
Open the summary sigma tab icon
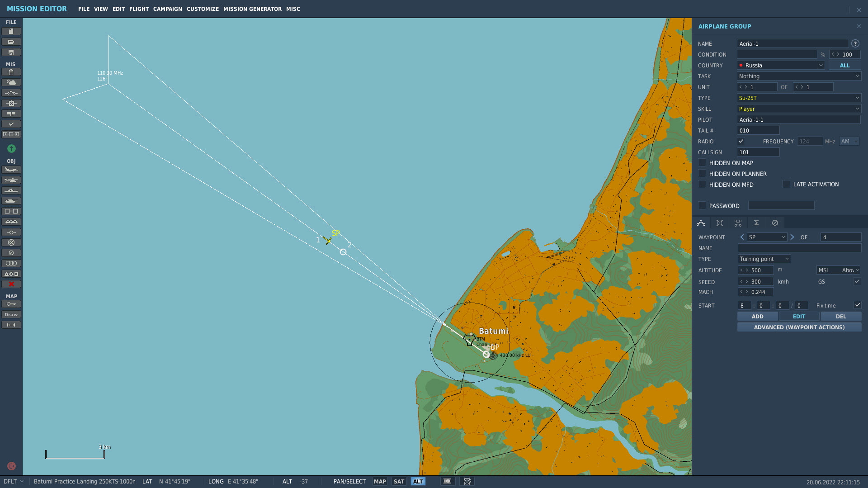(x=756, y=223)
